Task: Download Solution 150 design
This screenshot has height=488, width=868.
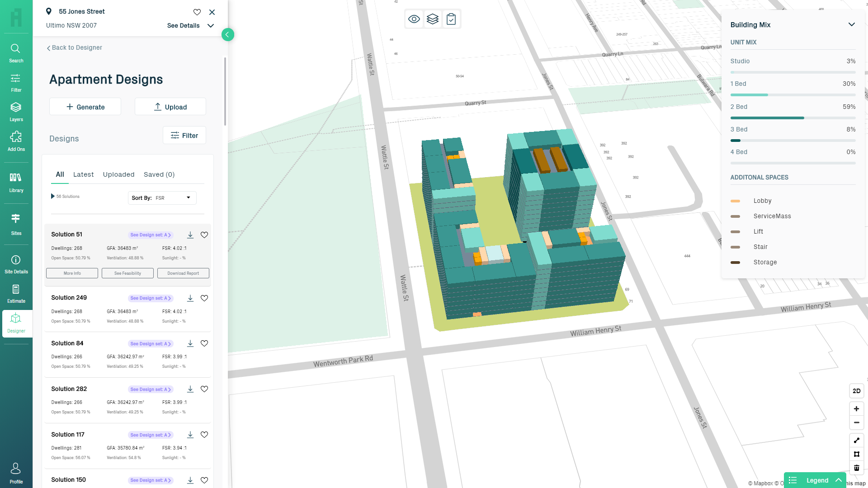Action: point(190,480)
